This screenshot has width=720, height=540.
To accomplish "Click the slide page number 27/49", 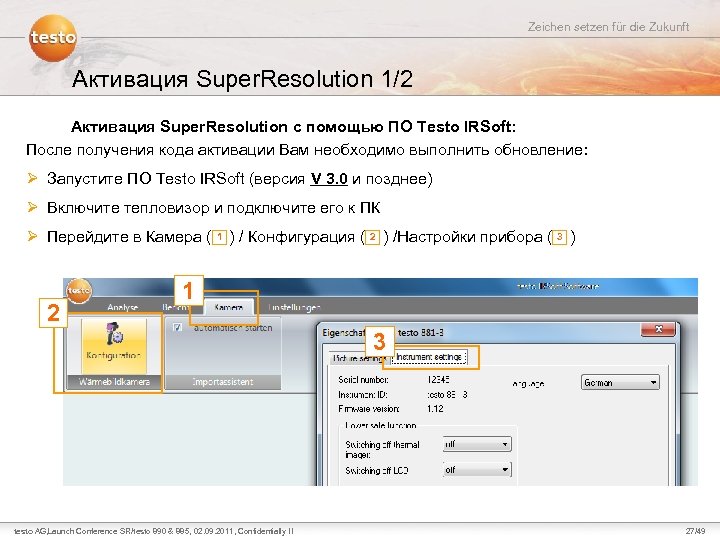I will [x=695, y=531].
